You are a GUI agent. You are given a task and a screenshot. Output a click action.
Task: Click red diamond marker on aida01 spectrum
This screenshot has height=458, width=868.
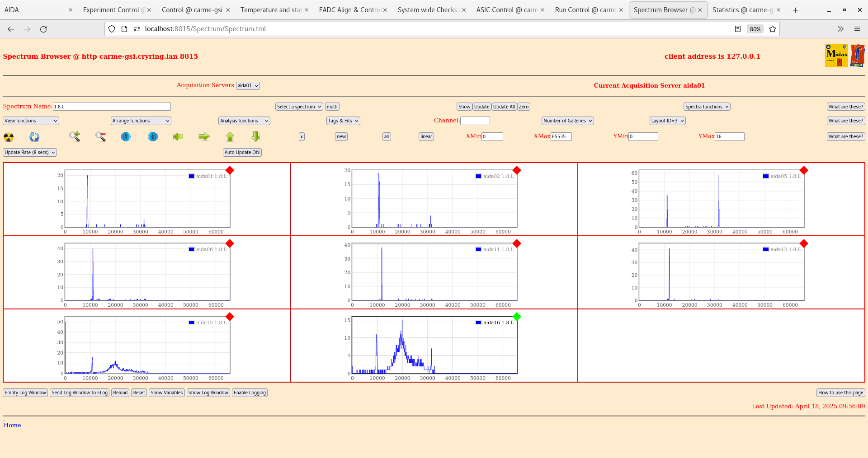coord(230,170)
